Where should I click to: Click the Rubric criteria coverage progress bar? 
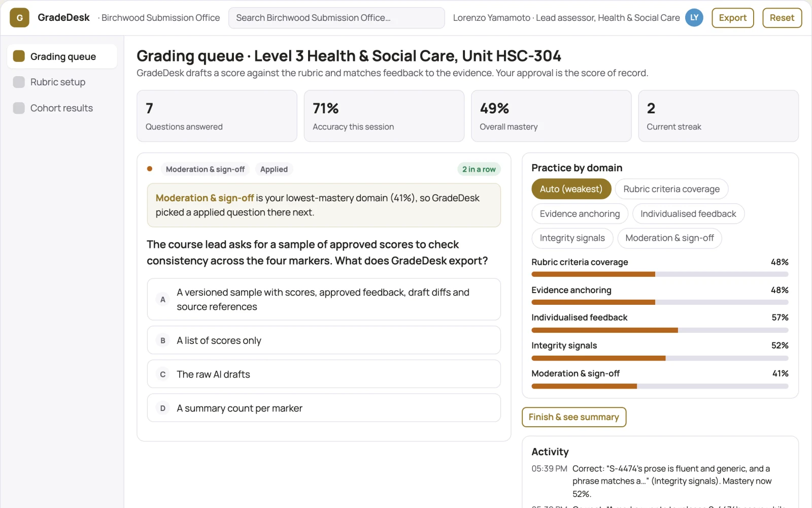click(660, 274)
